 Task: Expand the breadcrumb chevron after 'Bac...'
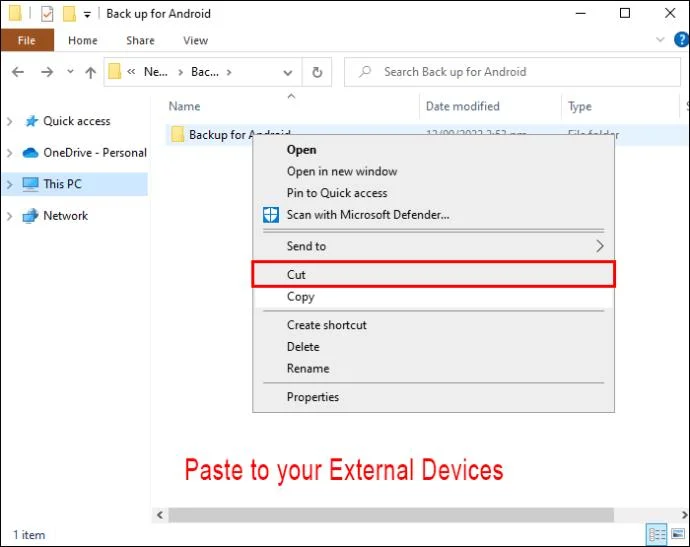[x=229, y=72]
